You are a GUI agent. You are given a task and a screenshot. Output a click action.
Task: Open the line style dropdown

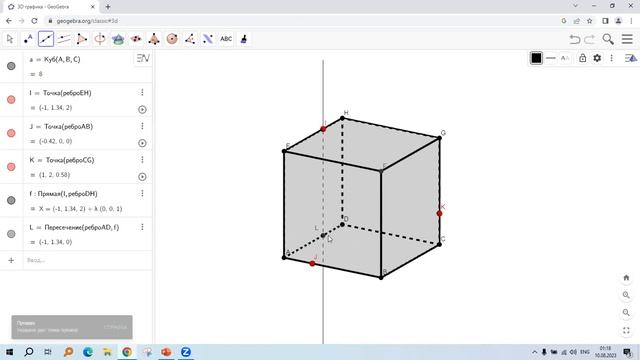pos(551,58)
